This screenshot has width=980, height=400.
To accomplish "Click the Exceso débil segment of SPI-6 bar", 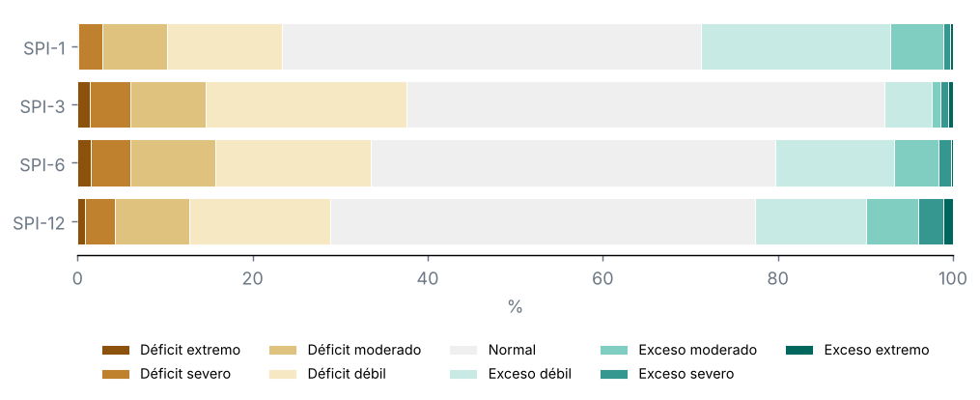I will [x=835, y=163].
